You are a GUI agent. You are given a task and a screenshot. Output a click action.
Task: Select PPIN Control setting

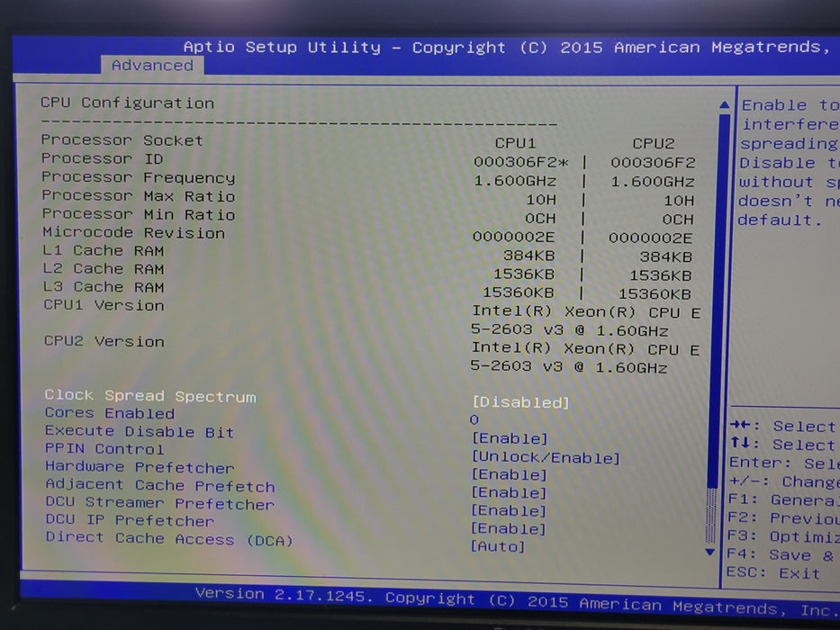(104, 449)
